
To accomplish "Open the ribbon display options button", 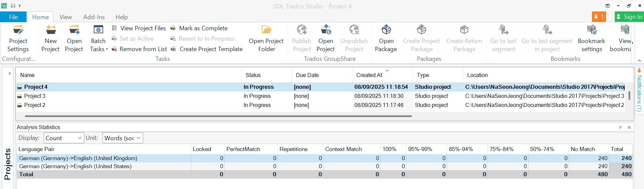I will 607,6.
